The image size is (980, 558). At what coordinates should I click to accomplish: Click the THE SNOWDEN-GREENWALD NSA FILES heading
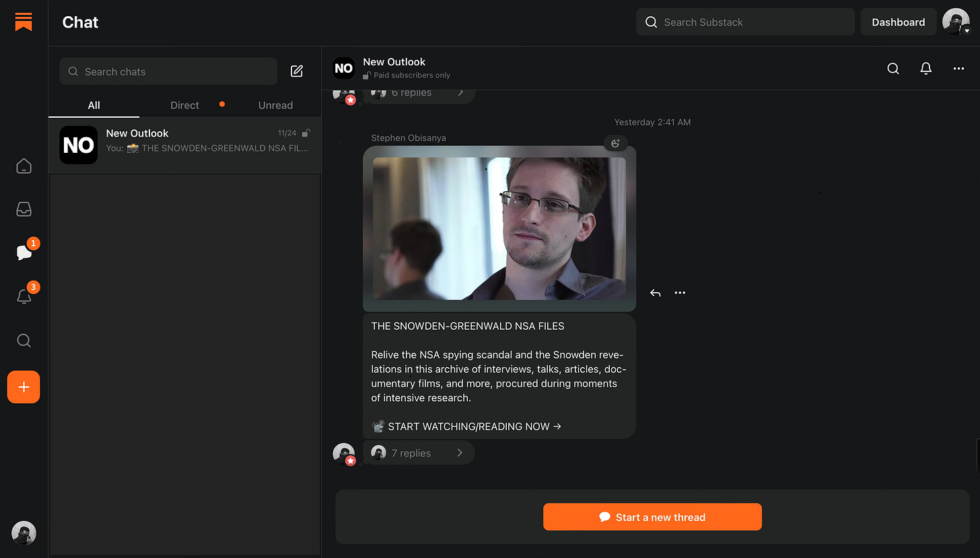point(468,326)
